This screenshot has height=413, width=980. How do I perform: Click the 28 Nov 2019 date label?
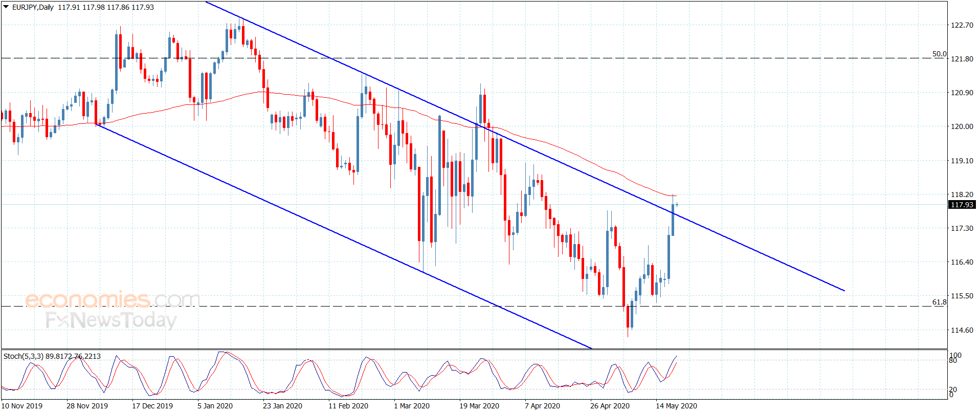(87, 406)
